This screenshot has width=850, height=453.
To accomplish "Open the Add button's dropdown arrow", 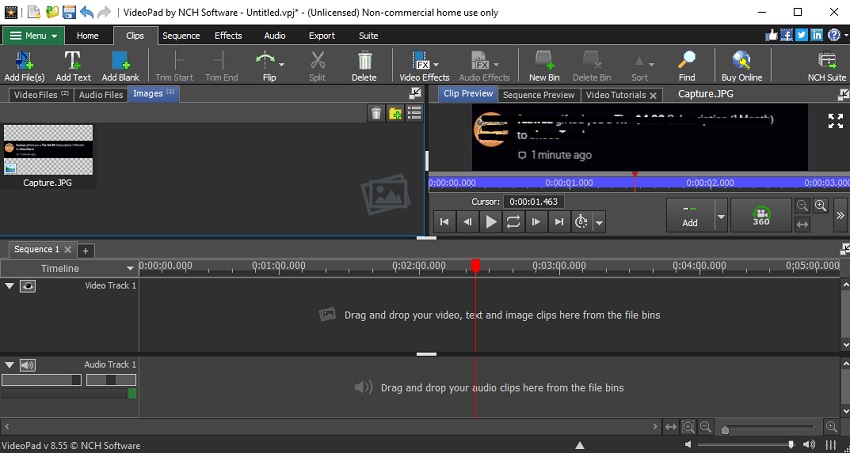I will pyautogui.click(x=721, y=216).
